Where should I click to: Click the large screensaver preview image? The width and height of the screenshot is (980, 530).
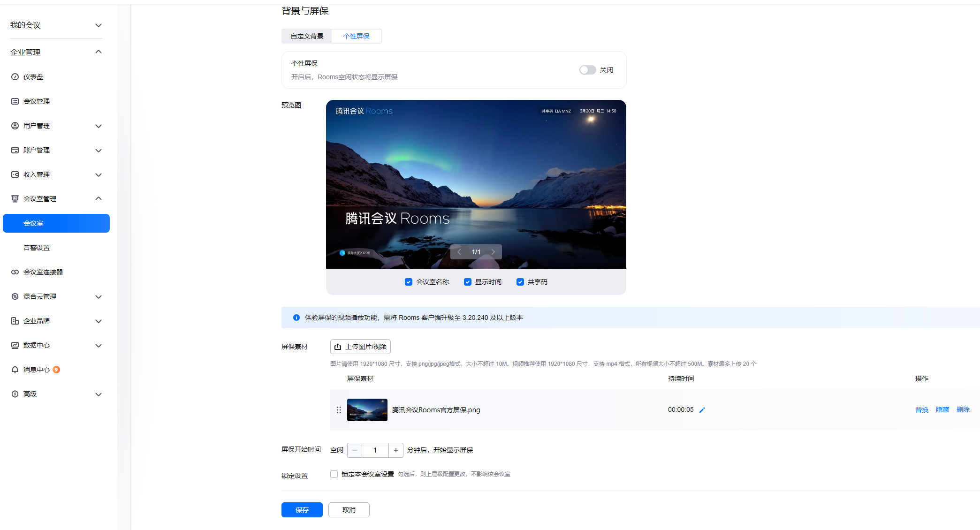(x=476, y=184)
